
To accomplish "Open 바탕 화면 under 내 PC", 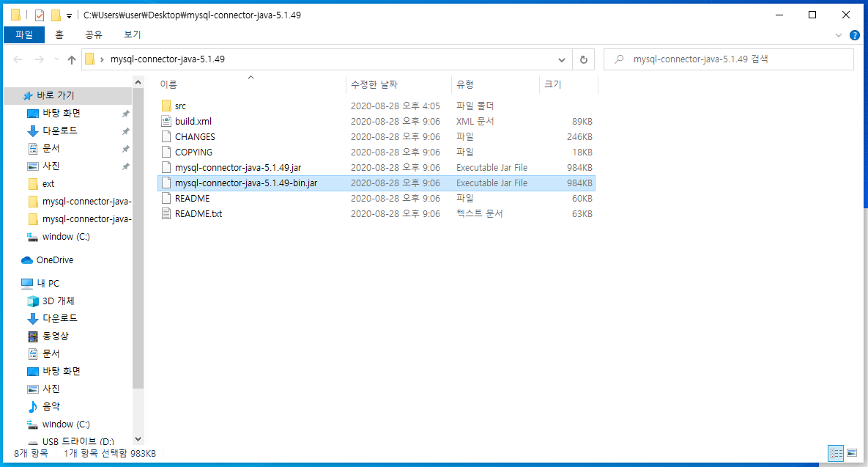I will click(x=62, y=371).
